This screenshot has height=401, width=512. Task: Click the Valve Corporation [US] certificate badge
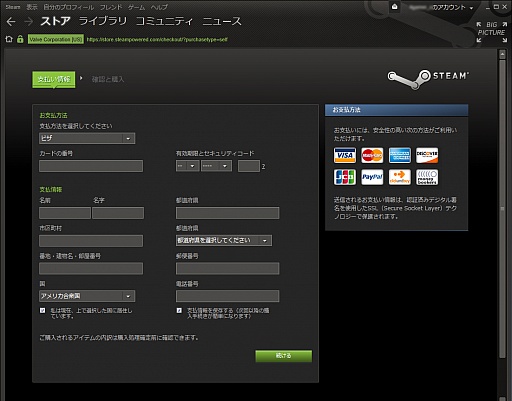click(x=56, y=39)
